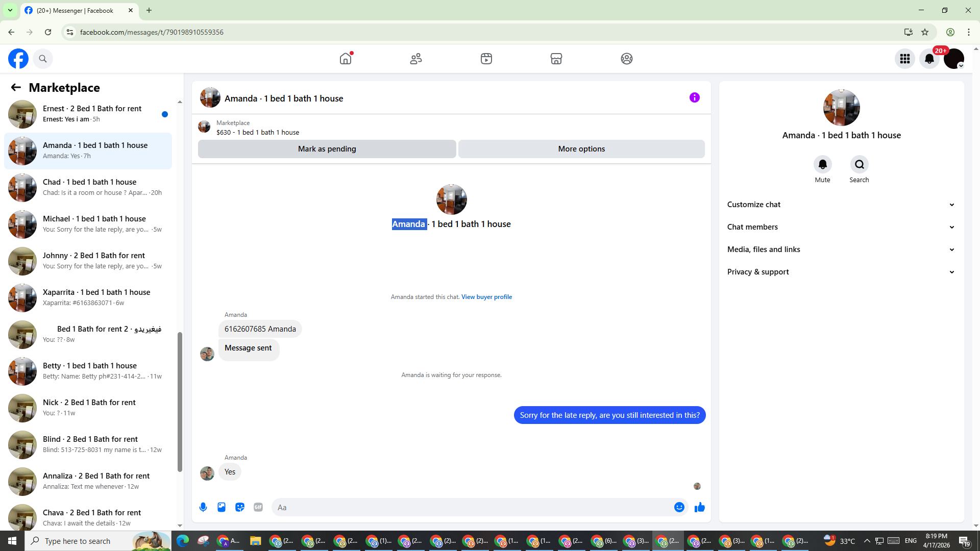Open the emoji picker in message box

tap(679, 507)
